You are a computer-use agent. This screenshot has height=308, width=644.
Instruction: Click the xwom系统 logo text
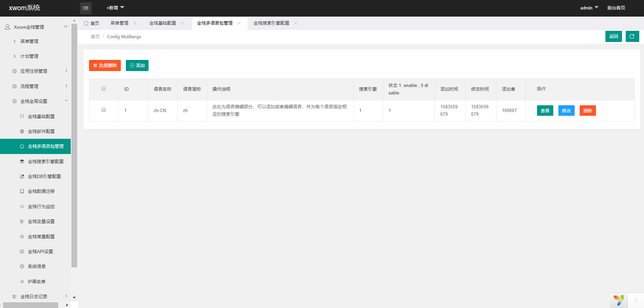pyautogui.click(x=24, y=8)
